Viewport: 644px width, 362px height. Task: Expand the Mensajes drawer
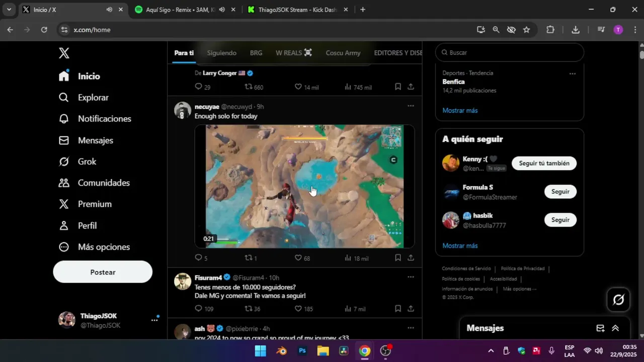(x=615, y=328)
